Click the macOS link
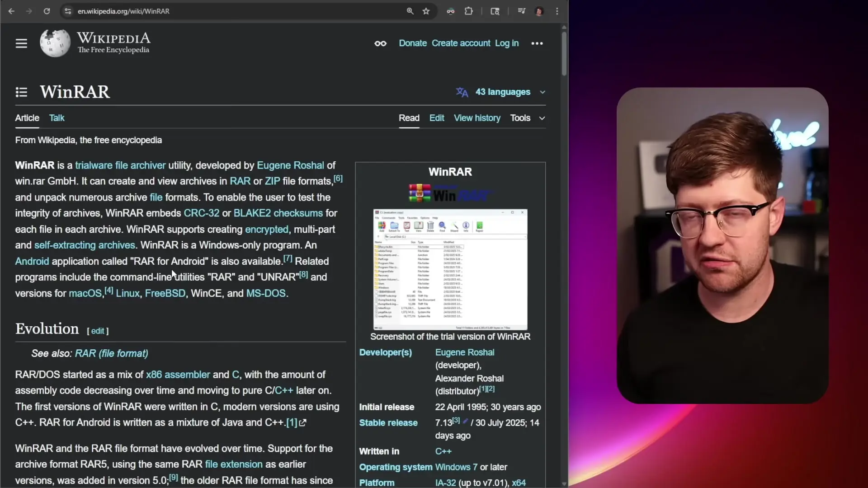868x488 pixels. click(85, 294)
